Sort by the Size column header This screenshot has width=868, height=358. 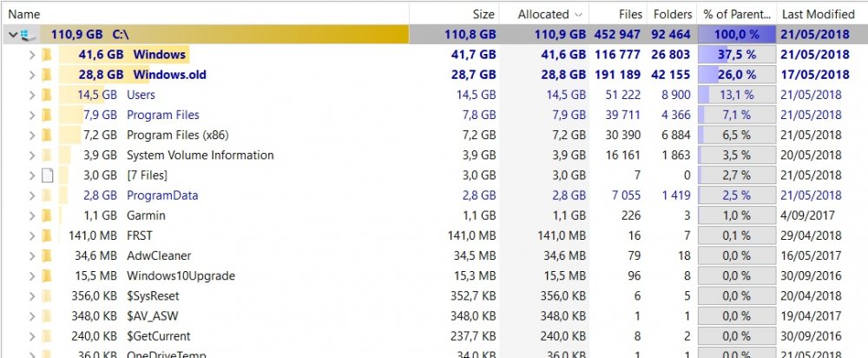point(483,14)
